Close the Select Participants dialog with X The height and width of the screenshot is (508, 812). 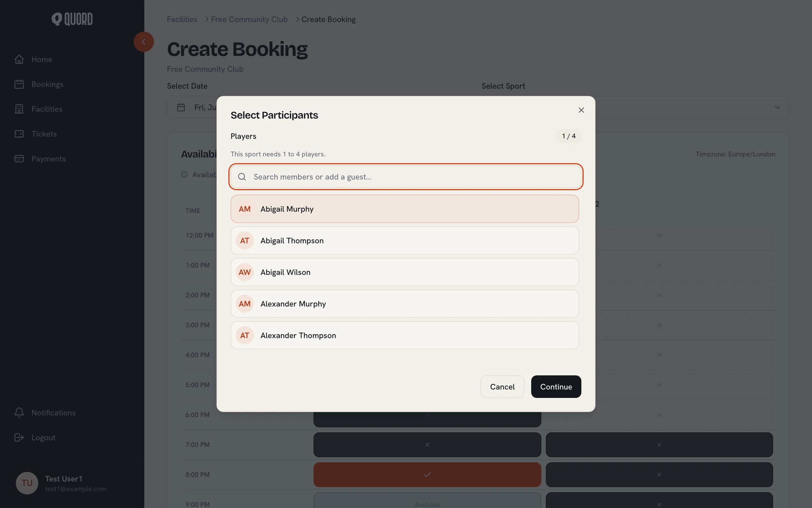pyautogui.click(x=581, y=110)
